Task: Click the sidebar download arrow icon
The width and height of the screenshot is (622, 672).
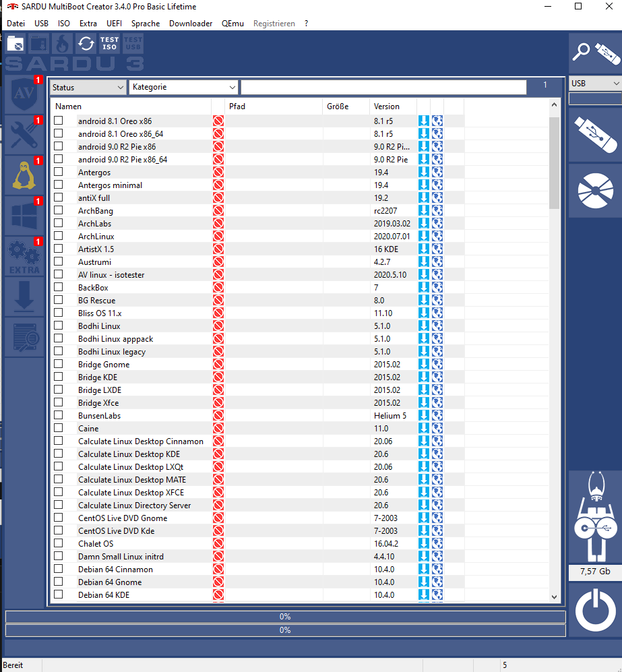Action: tap(24, 297)
